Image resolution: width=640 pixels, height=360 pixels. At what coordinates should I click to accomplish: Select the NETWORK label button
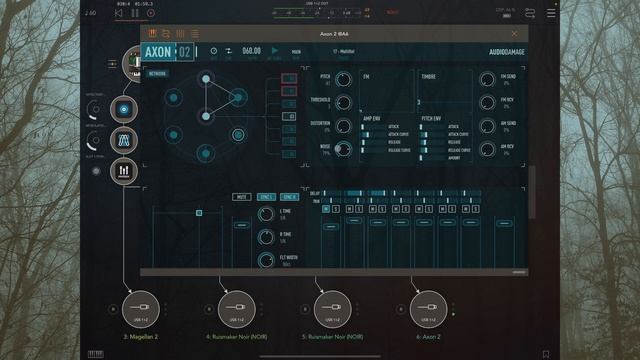[x=157, y=74]
